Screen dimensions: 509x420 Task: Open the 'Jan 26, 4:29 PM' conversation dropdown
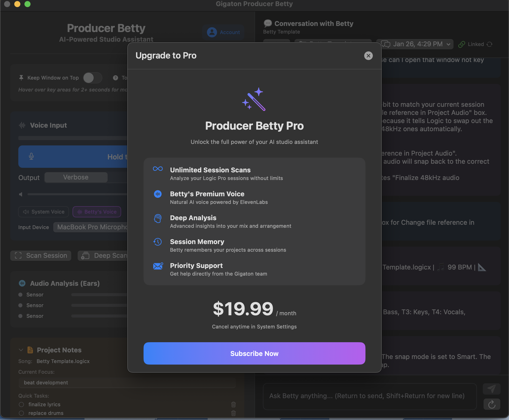[x=415, y=44]
